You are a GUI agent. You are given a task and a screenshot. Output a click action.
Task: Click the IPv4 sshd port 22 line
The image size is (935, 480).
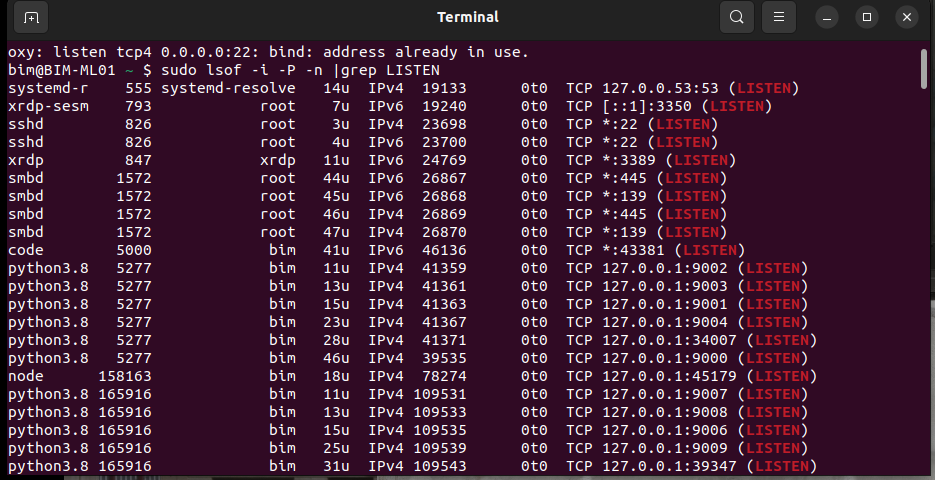coord(363,124)
